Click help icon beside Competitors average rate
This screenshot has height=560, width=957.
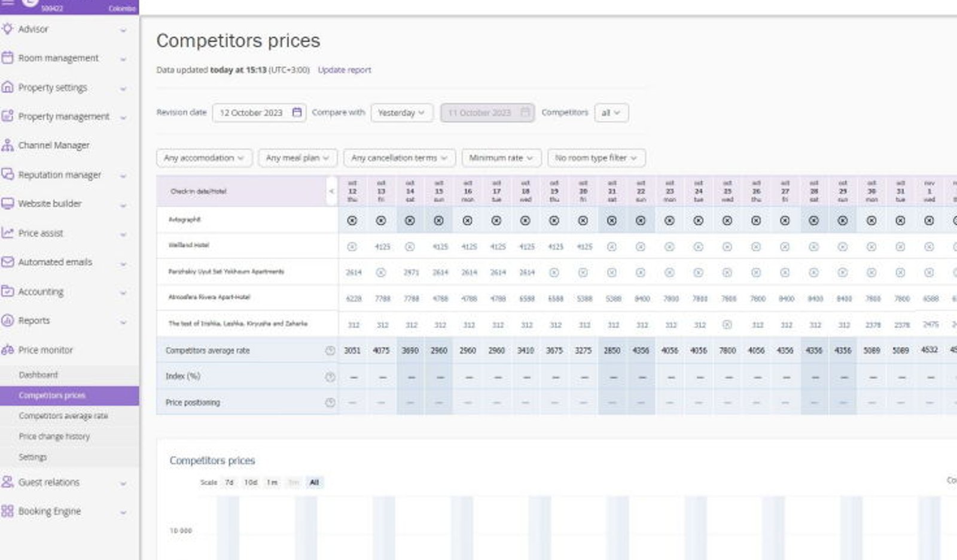[x=330, y=351]
